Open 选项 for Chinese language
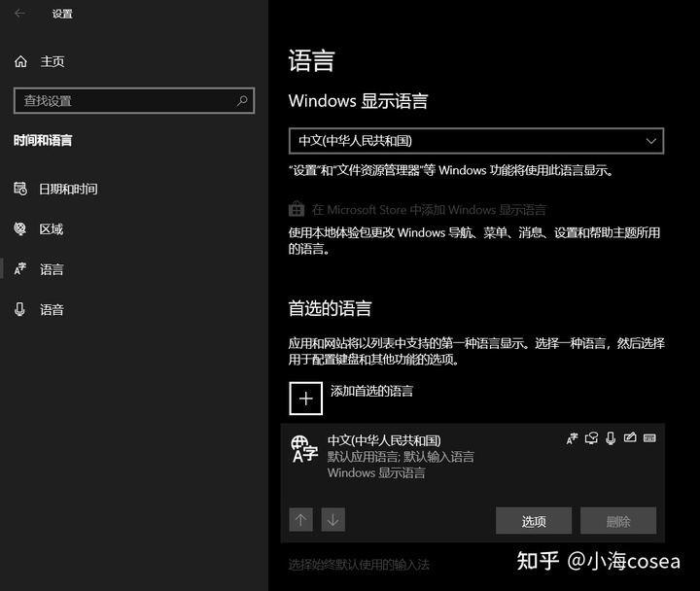 point(534,520)
